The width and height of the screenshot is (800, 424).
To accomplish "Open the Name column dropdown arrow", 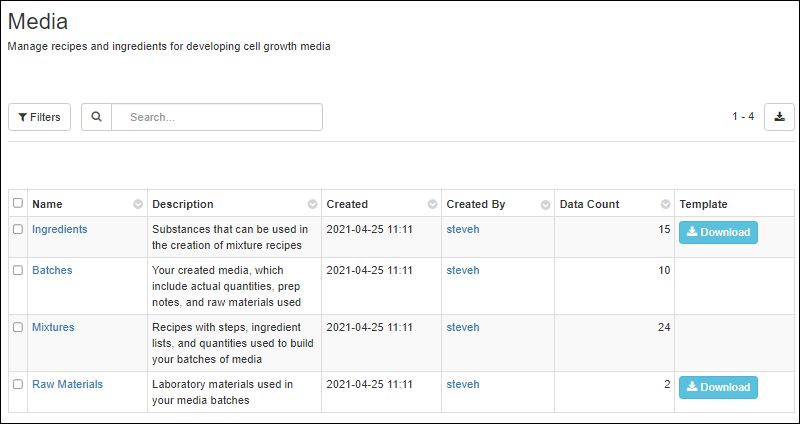I will tap(137, 204).
